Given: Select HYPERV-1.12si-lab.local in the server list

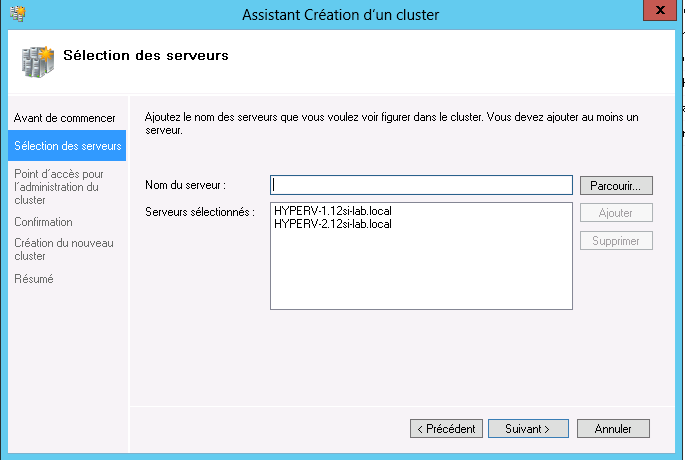Looking at the screenshot, I should click(333, 211).
